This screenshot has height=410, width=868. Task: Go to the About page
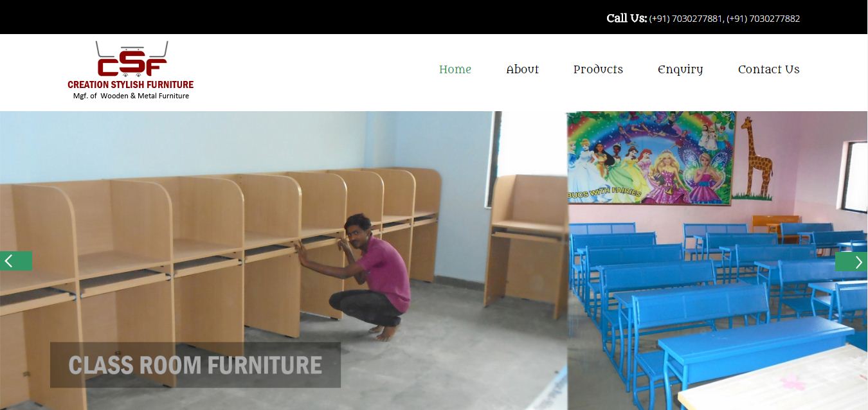(522, 69)
